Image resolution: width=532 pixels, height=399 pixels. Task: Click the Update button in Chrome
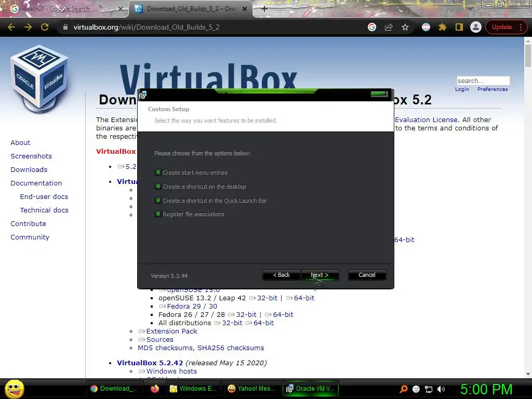coord(502,27)
